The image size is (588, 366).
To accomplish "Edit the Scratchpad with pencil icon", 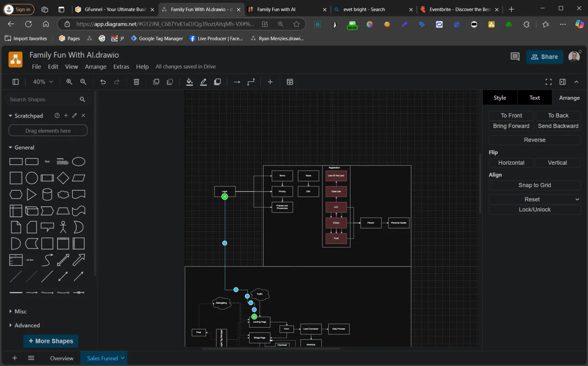I will 75,116.
